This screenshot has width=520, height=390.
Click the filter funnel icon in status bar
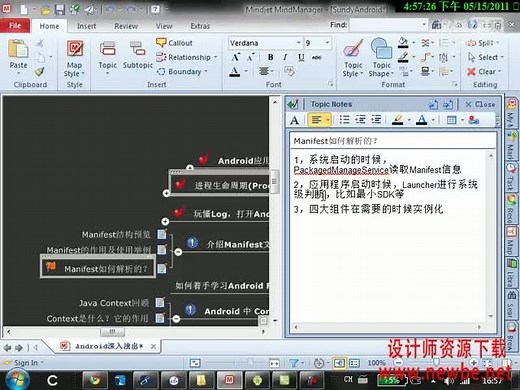coord(293,363)
